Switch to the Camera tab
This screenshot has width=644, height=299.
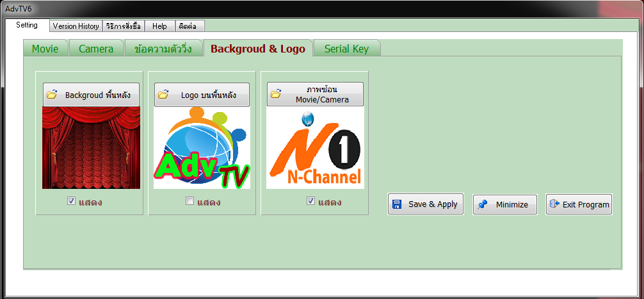click(96, 49)
